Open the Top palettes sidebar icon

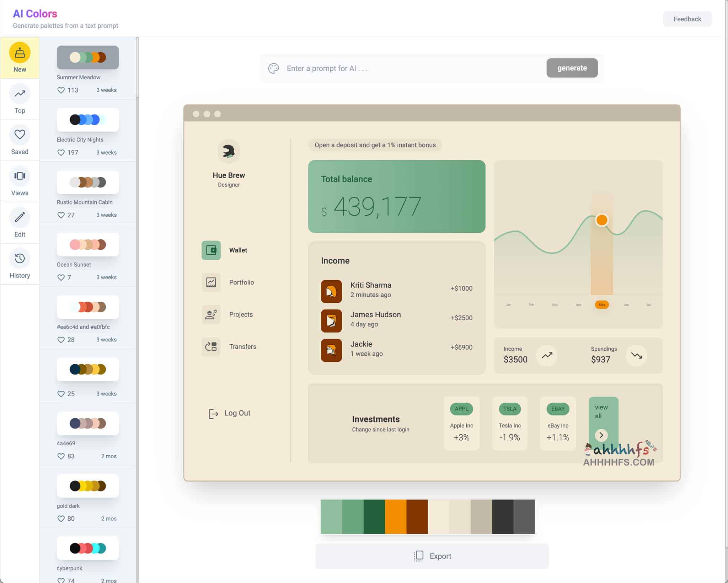20,94
